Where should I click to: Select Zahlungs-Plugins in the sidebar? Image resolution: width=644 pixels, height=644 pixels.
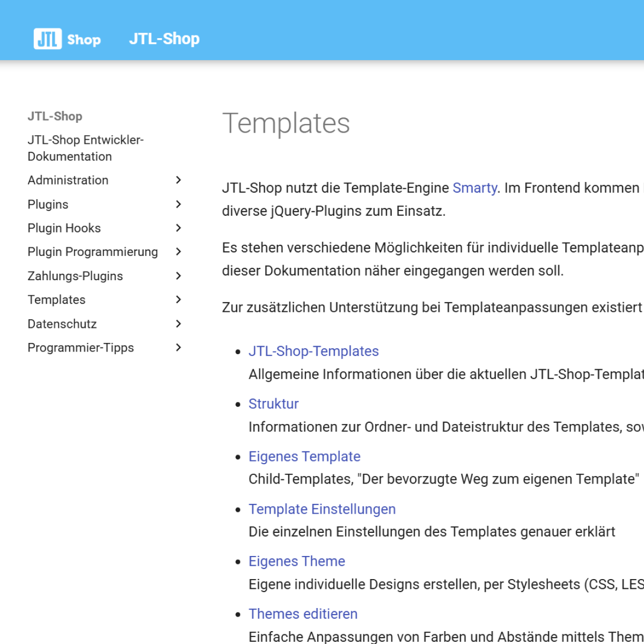pos(75,276)
